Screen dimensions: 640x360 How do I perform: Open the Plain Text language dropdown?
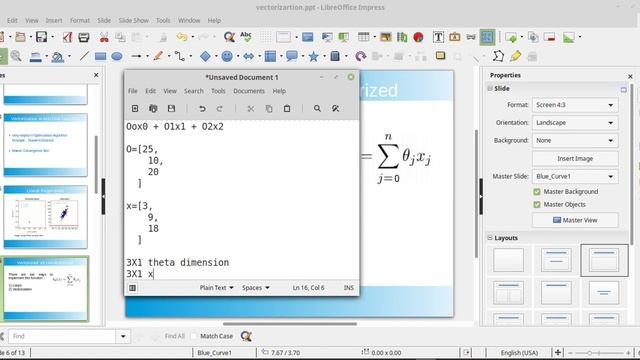(216, 288)
